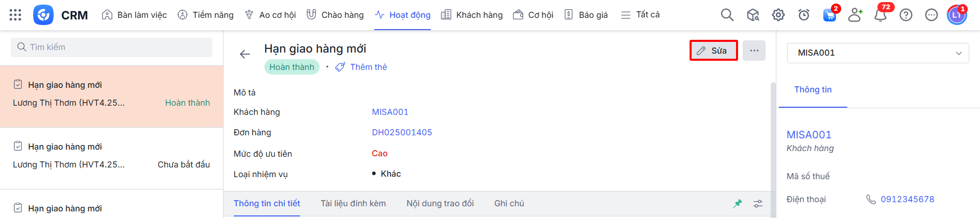Click the Sửa edit button

pos(713,51)
